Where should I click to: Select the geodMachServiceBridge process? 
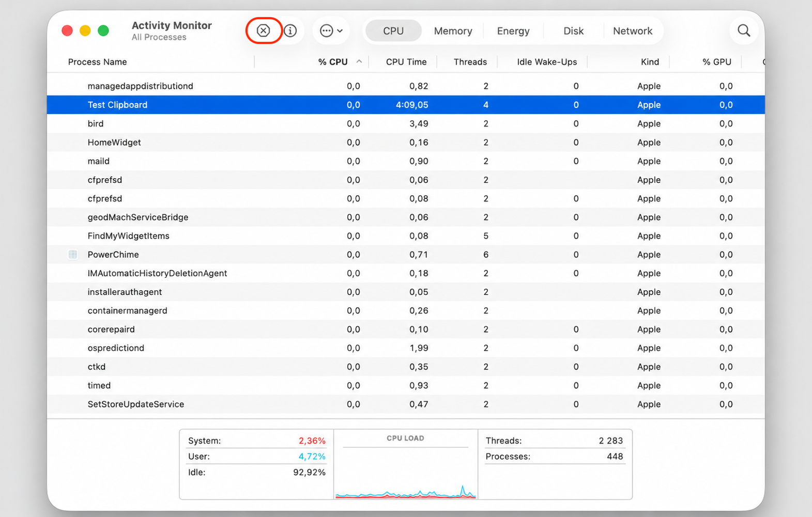click(x=406, y=217)
